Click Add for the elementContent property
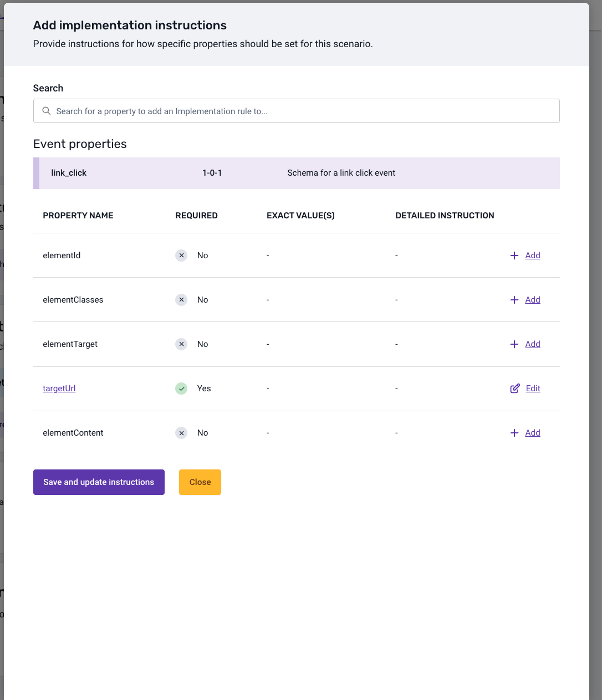The height and width of the screenshot is (700, 602). point(532,432)
